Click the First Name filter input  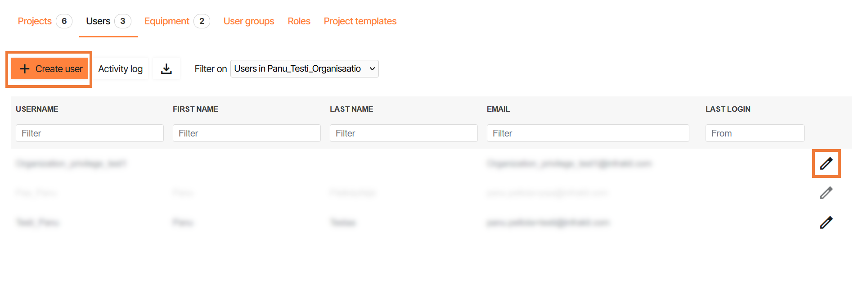pos(247,133)
